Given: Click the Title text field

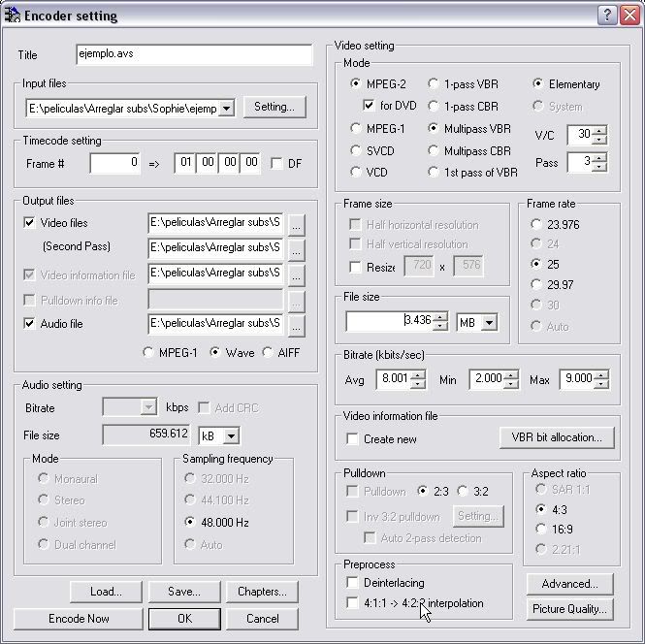Looking at the screenshot, I should 194,54.
